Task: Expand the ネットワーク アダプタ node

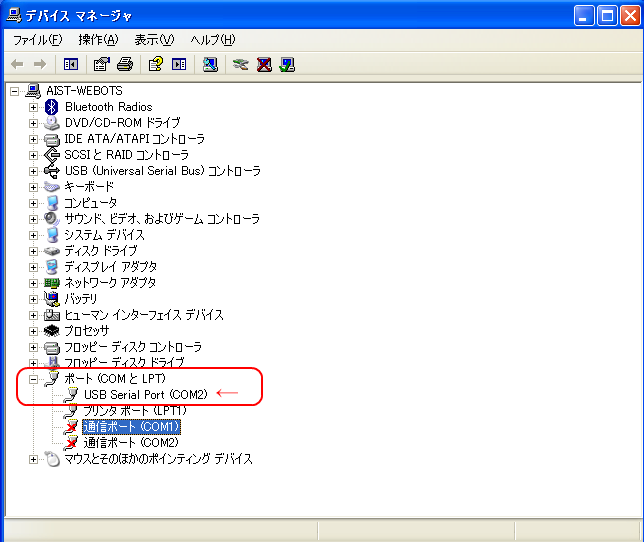Action: click(x=33, y=283)
